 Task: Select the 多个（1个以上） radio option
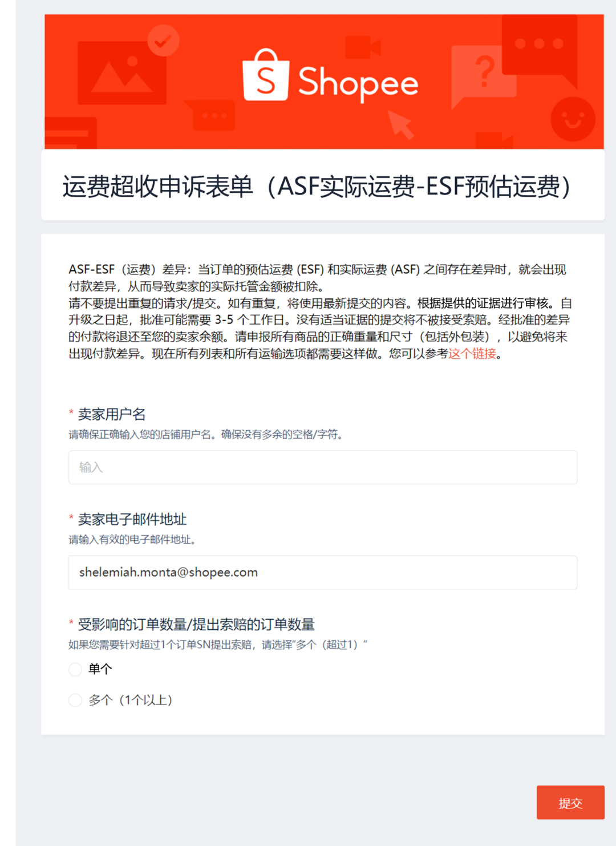pos(75,700)
